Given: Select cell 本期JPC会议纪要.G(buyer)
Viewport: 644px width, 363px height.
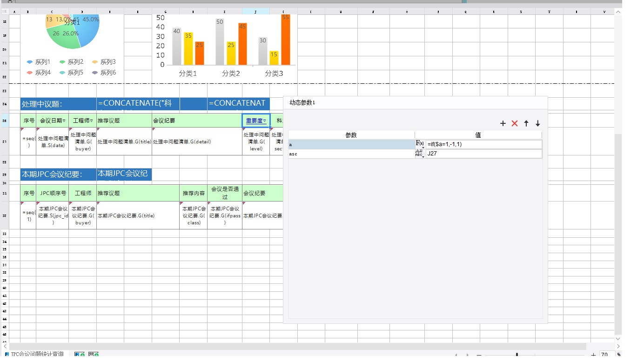Looking at the screenshot, I should point(82,215).
